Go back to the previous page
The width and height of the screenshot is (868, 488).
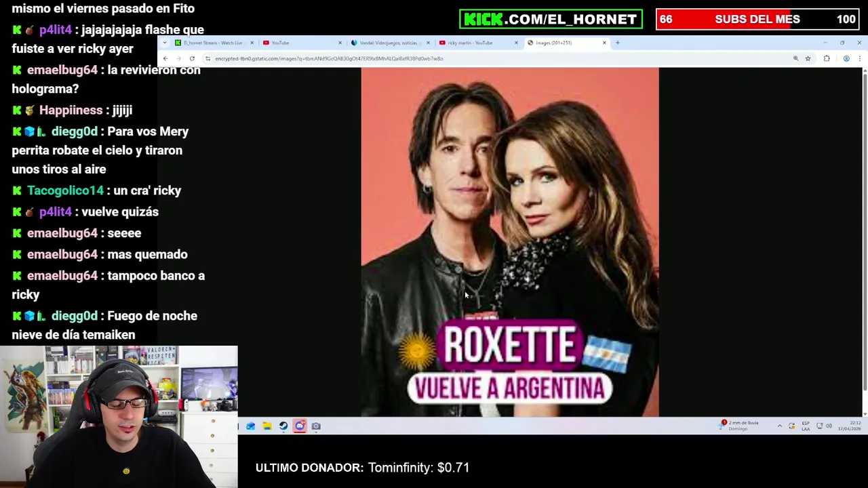tap(165, 58)
